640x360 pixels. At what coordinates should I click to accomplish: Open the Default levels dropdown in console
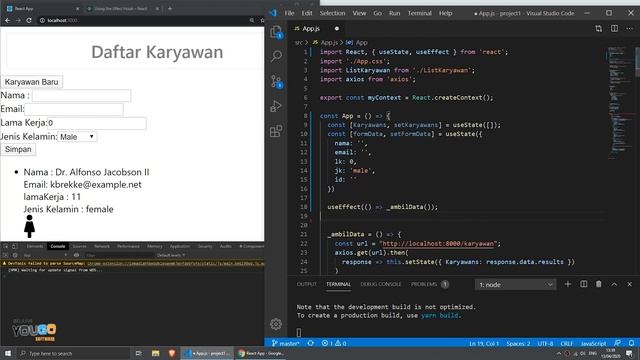click(171, 255)
